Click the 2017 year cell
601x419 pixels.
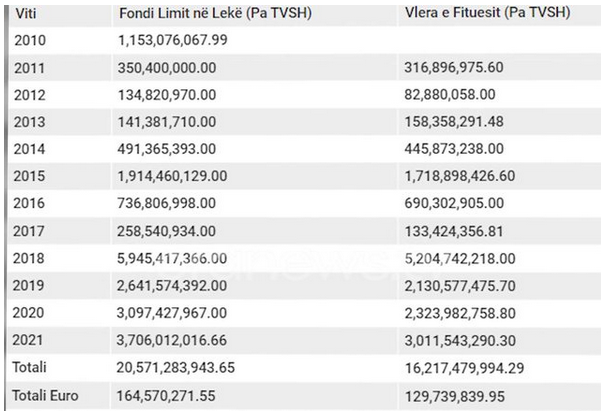pos(31,230)
